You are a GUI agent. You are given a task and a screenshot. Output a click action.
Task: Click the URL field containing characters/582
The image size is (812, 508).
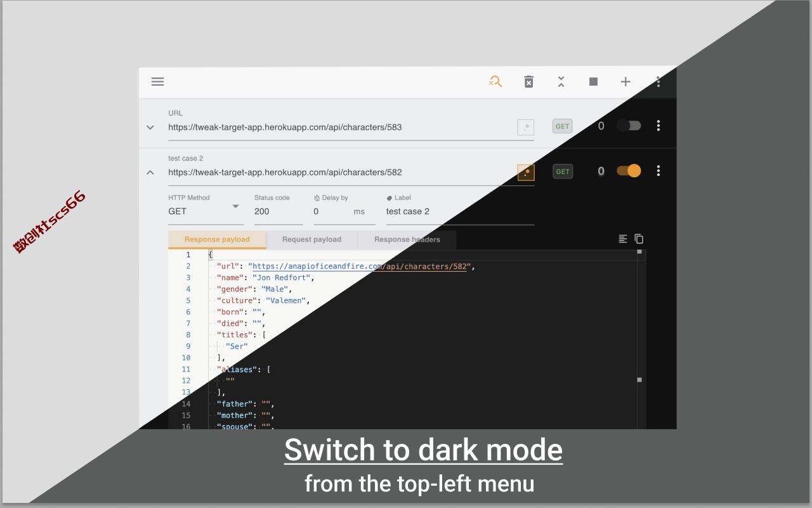pyautogui.click(x=342, y=173)
